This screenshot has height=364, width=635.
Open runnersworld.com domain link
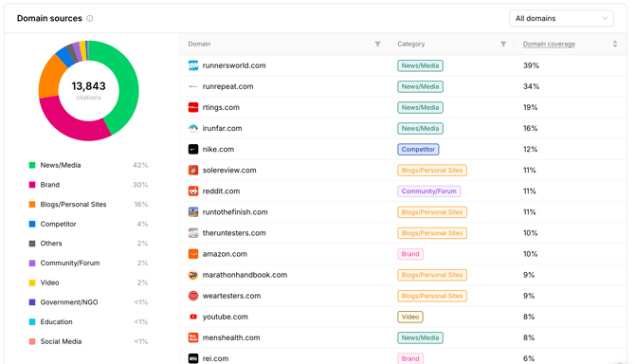tap(234, 65)
